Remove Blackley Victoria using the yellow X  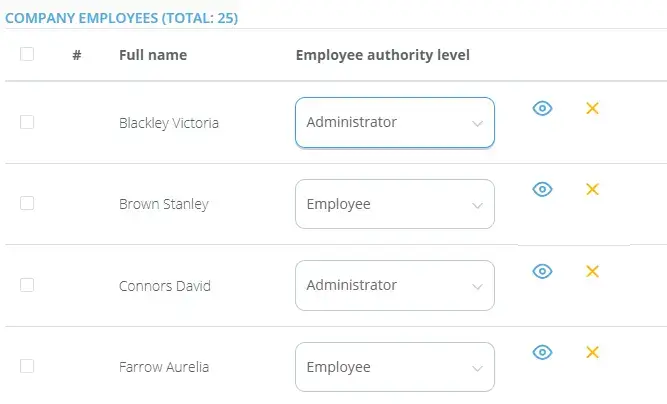coord(592,108)
